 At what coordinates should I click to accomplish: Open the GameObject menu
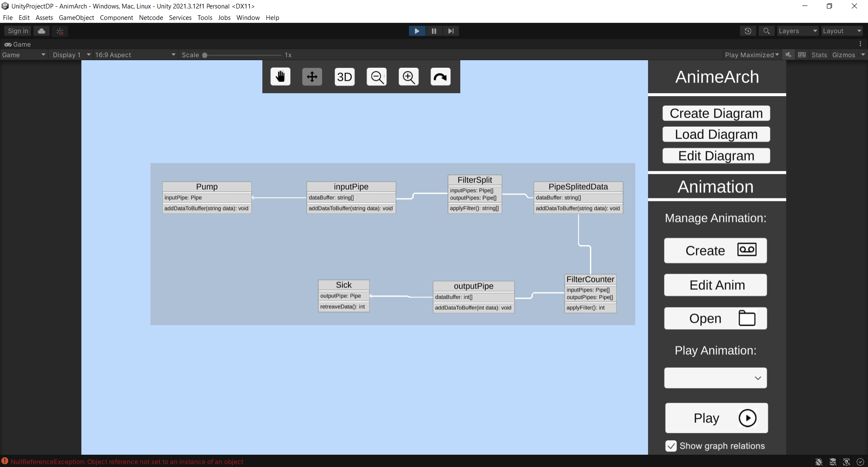[x=76, y=18]
